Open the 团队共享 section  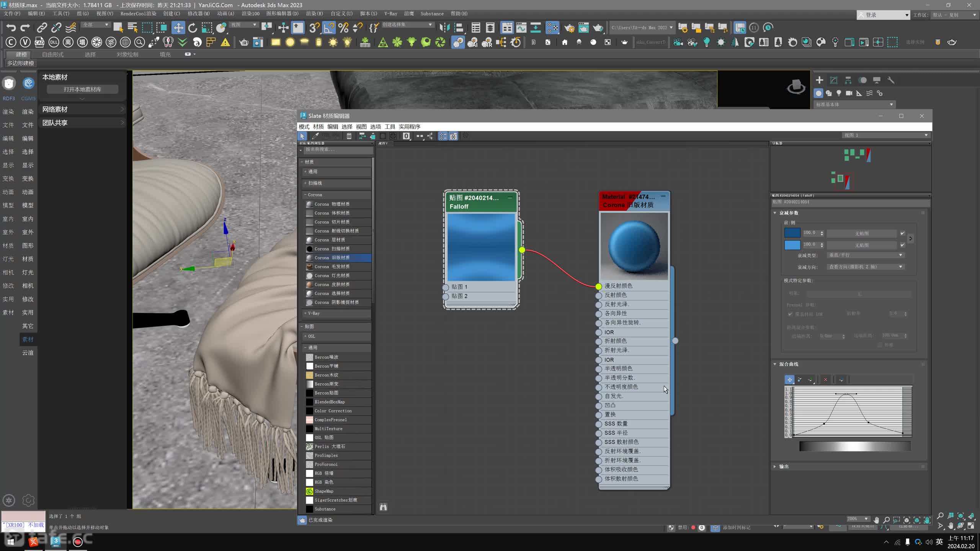(x=83, y=123)
